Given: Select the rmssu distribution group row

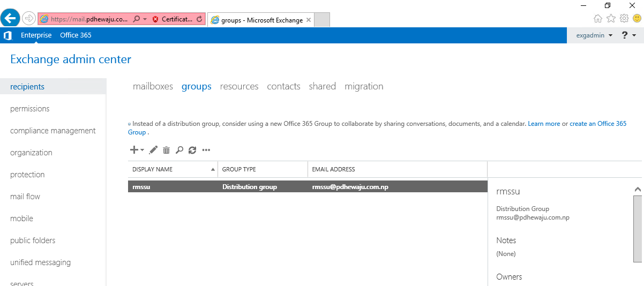Looking at the screenshot, I should click(x=308, y=187).
